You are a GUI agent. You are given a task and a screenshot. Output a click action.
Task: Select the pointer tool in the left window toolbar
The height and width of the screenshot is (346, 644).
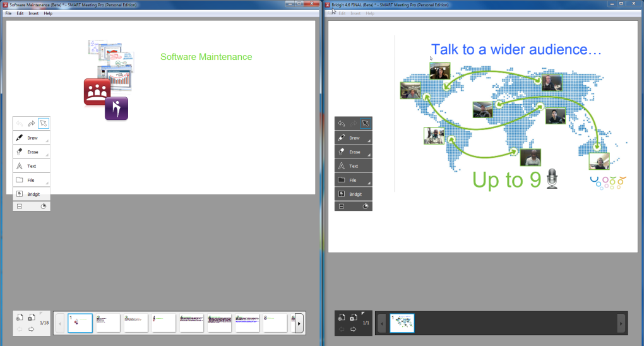click(x=44, y=124)
